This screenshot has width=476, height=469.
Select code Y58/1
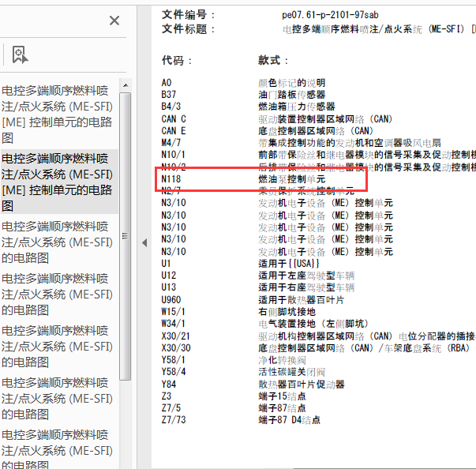173,360
